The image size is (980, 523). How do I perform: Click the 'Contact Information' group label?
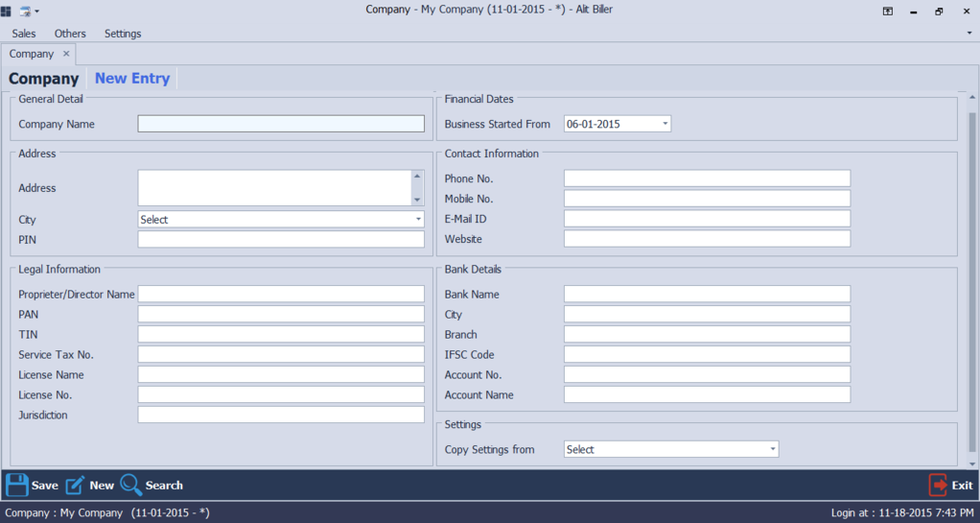492,154
